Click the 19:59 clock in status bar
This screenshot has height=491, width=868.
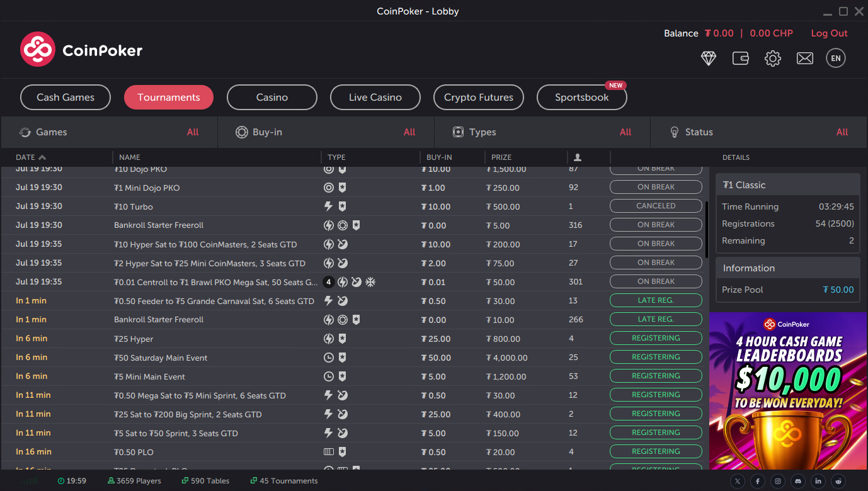(x=72, y=481)
